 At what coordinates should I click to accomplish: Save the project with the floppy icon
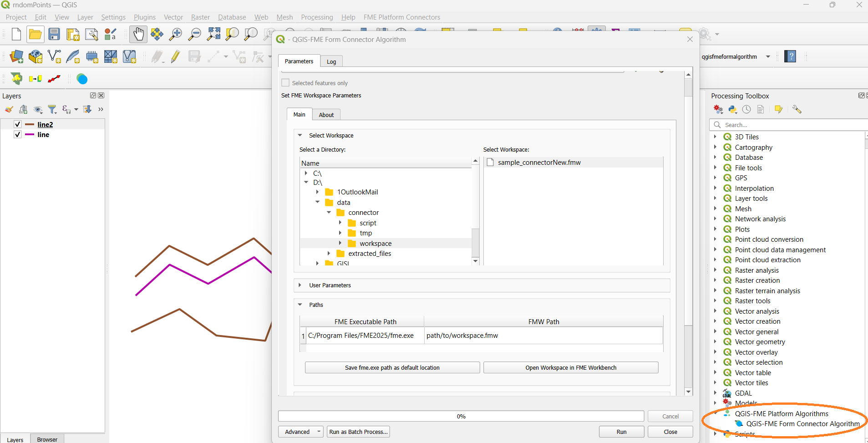[54, 34]
